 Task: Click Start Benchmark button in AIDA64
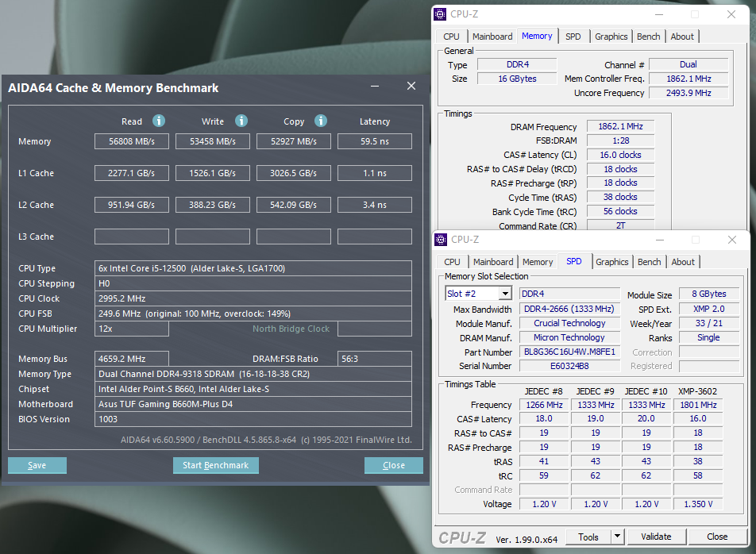coord(215,465)
